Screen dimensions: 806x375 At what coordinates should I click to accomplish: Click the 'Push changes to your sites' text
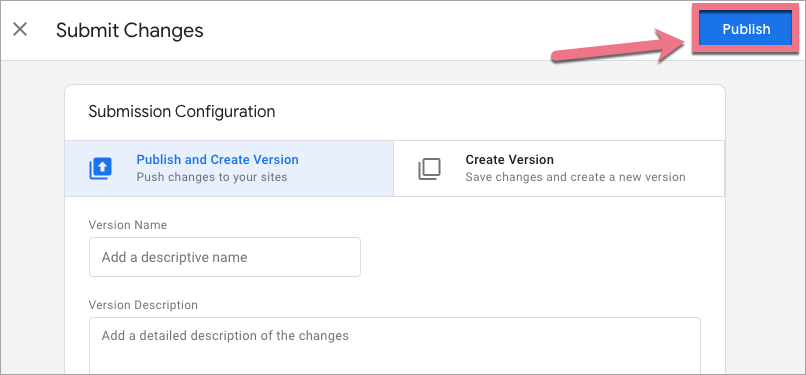point(212,177)
